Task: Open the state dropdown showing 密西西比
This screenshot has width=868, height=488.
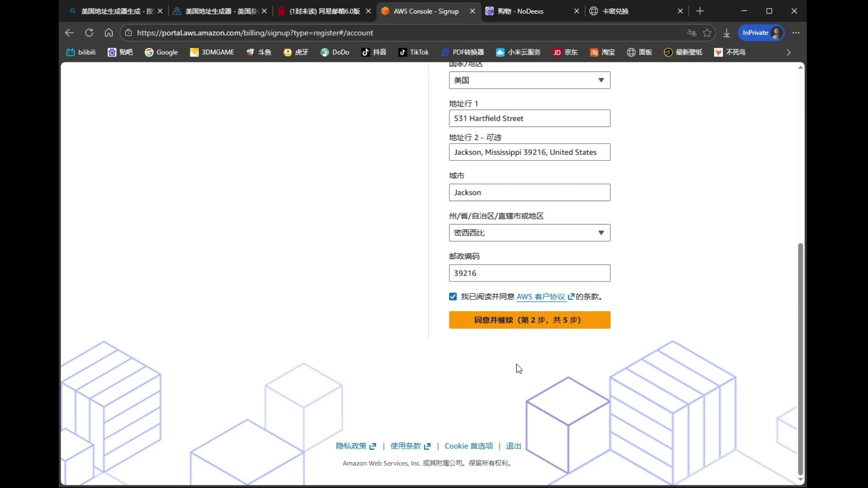Action: coord(529,233)
